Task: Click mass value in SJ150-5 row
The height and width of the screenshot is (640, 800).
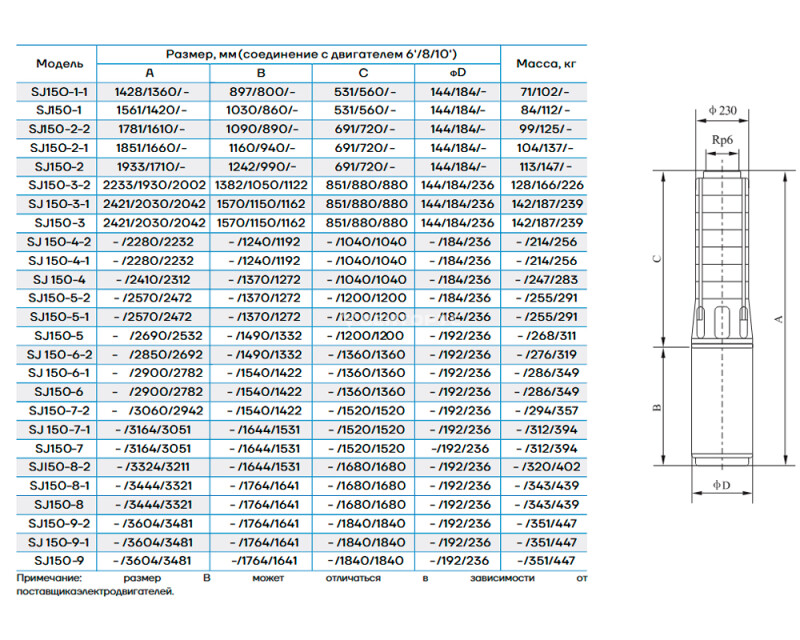Action: point(546,336)
